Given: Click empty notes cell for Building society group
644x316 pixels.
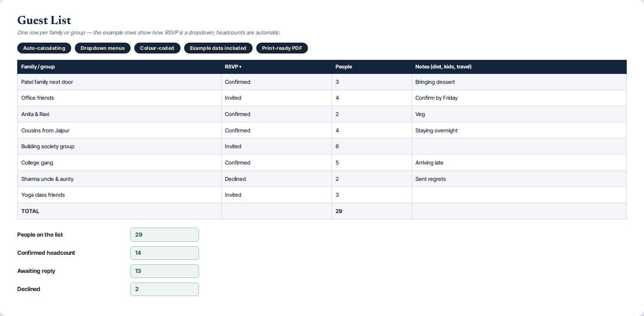Looking at the screenshot, I should point(519,146).
